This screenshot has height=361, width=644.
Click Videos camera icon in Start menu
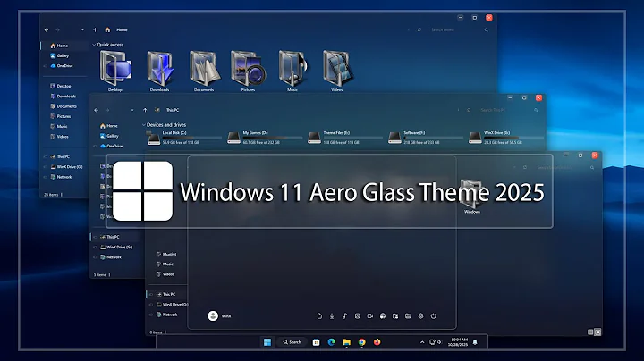click(370, 316)
